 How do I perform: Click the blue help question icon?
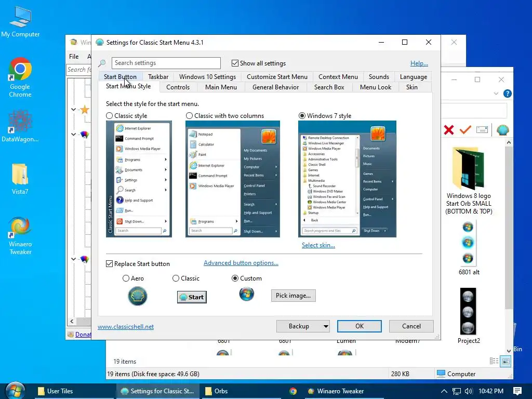pyautogui.click(x=507, y=94)
